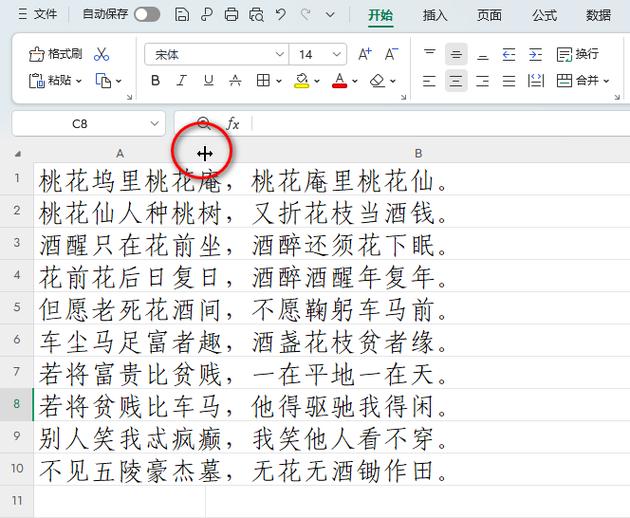The image size is (630, 518).
Task: Expand the borders dropdown arrow
Action: pyautogui.click(x=278, y=81)
